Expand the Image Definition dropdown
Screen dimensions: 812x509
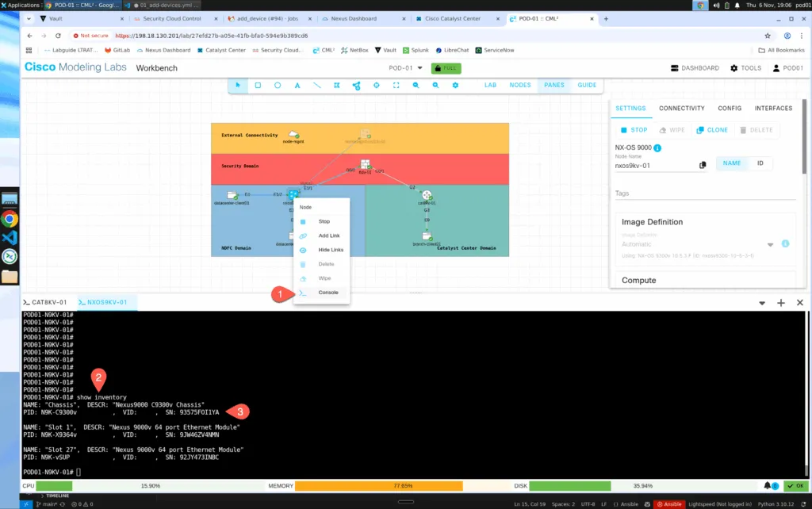tap(769, 245)
